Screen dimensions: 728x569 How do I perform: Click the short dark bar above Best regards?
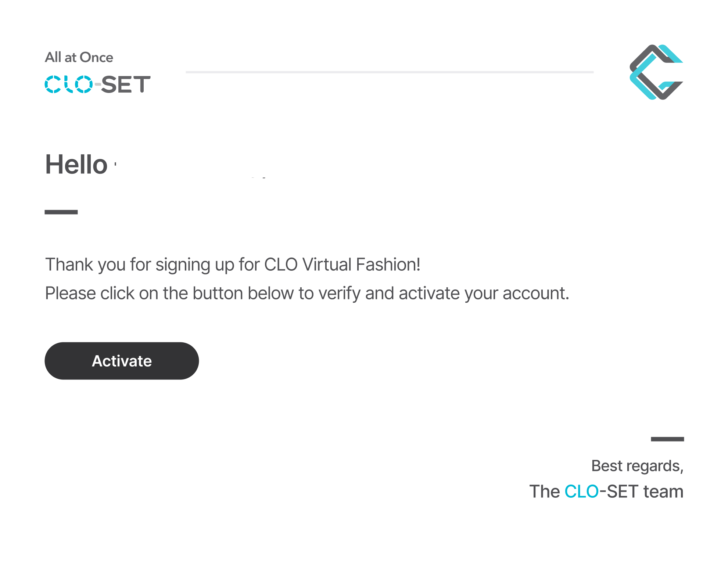667,439
